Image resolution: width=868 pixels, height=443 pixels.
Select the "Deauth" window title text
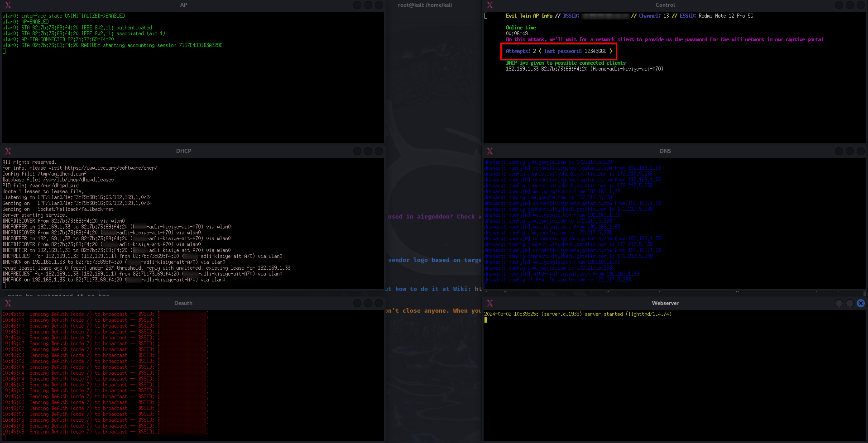coord(183,303)
